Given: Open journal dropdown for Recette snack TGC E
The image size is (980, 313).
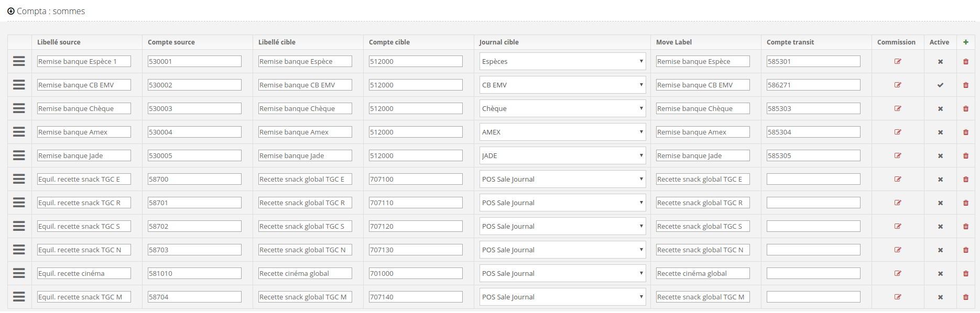Looking at the screenshot, I should click(562, 179).
